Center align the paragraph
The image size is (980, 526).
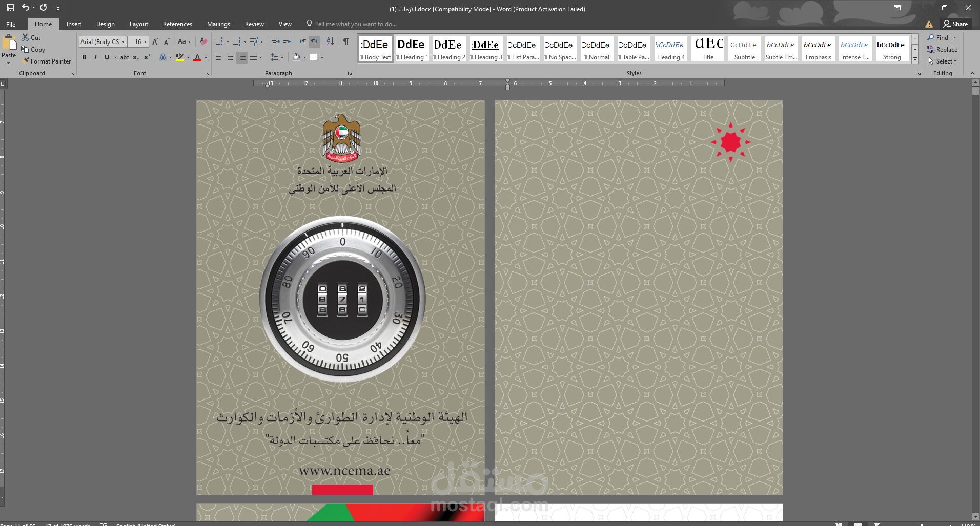coord(231,57)
